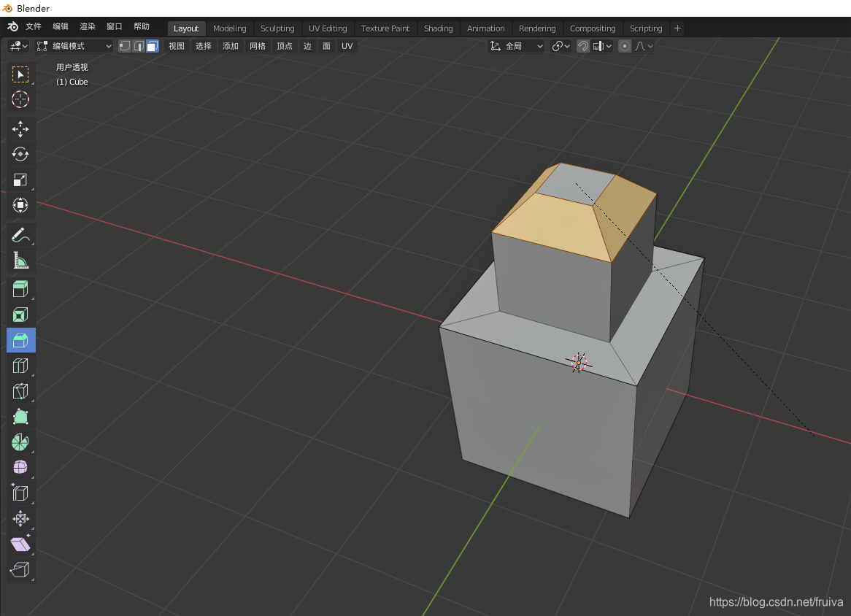The height and width of the screenshot is (616, 851).
Task: Toggle proportional editing button
Action: 625,46
